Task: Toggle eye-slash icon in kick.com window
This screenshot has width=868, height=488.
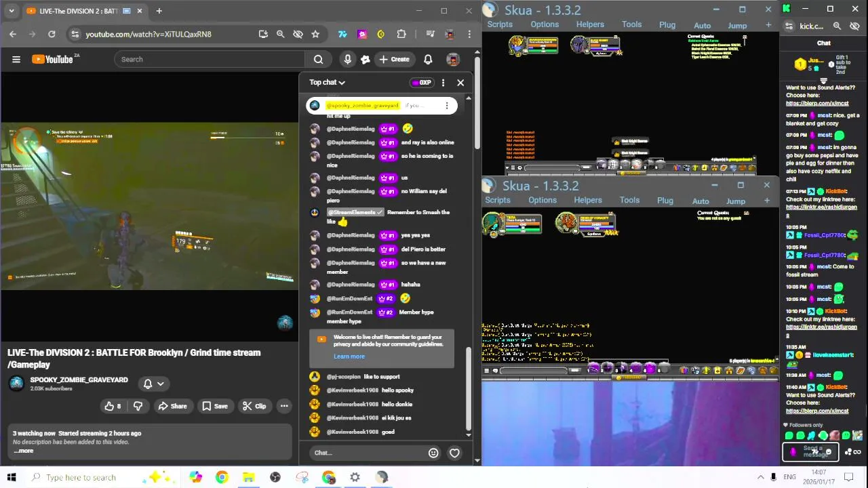Action: click(x=854, y=26)
